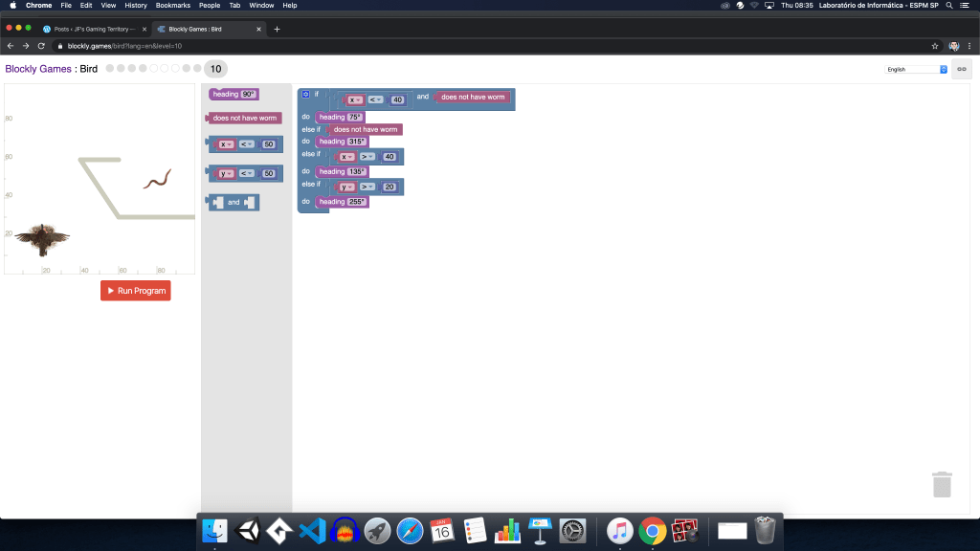
Task: Open the x variable dropdown in the first if condition
Action: pyautogui.click(x=356, y=99)
